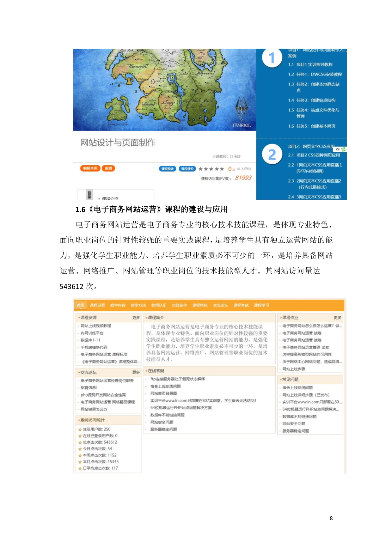Open the 课程评价 button

187,169
